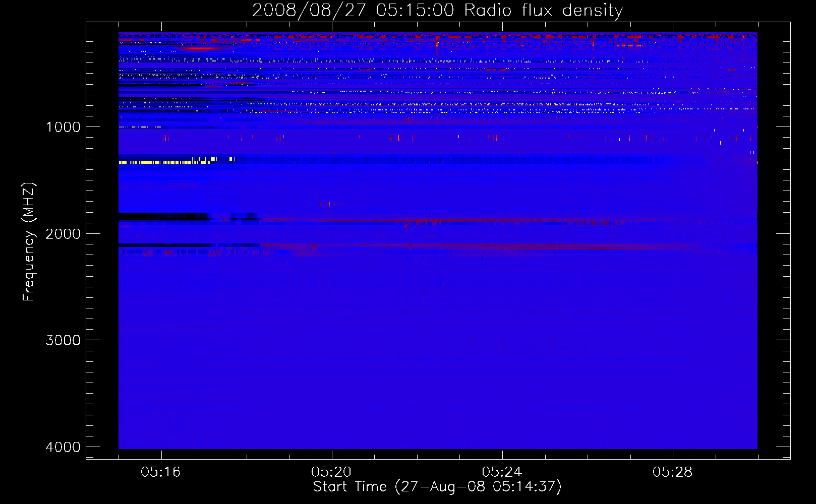Image resolution: width=816 pixels, height=504 pixels.
Task: Click the 05:20 time tick label
Action: [331, 472]
